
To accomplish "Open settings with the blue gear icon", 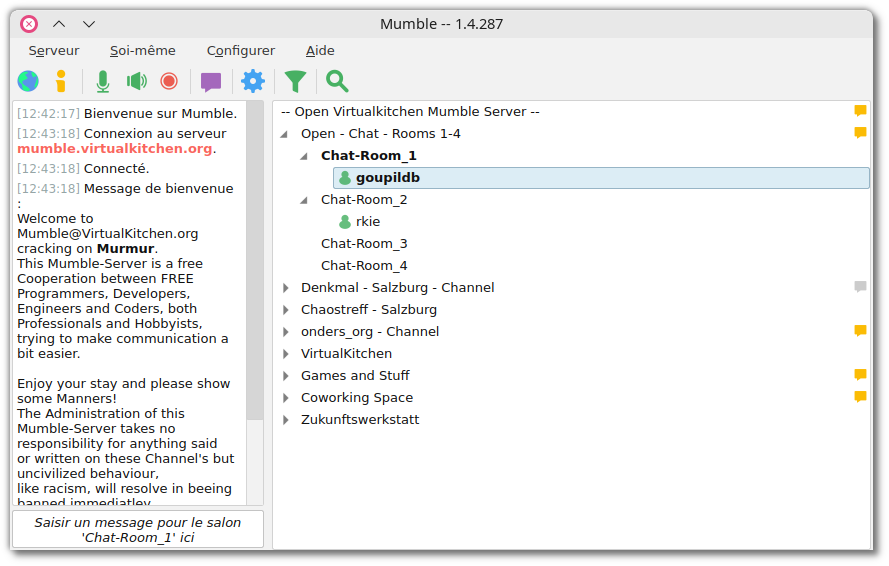I will 253,81.
